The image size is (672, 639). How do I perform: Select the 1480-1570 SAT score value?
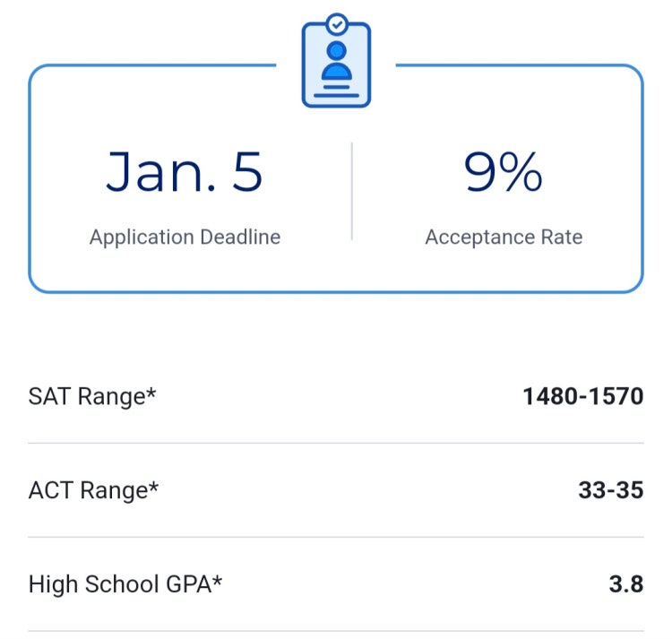(583, 396)
